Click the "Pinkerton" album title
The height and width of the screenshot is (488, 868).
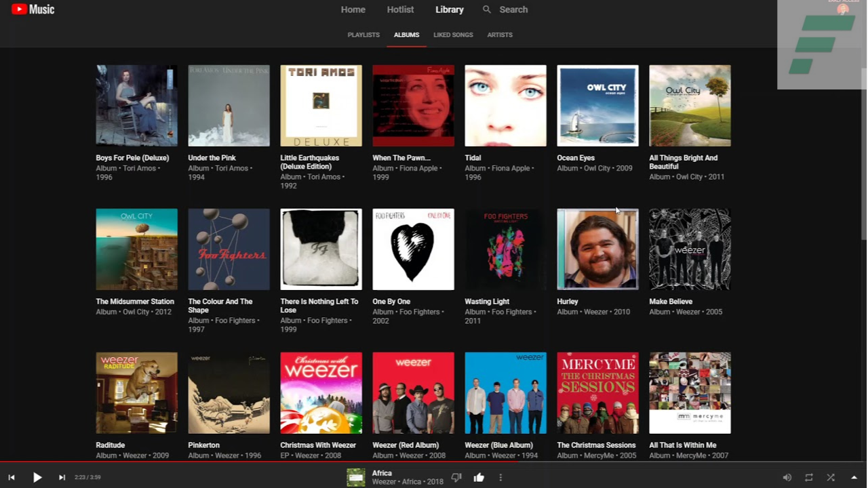203,445
